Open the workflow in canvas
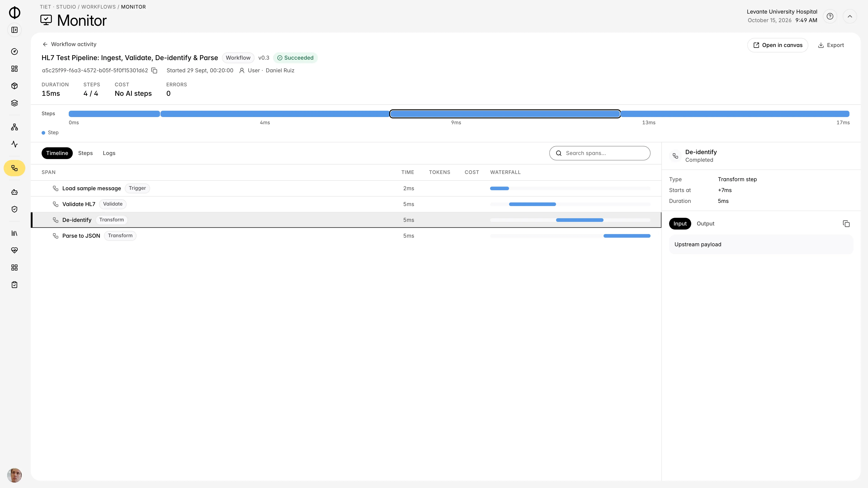The width and height of the screenshot is (868, 488). point(778,45)
